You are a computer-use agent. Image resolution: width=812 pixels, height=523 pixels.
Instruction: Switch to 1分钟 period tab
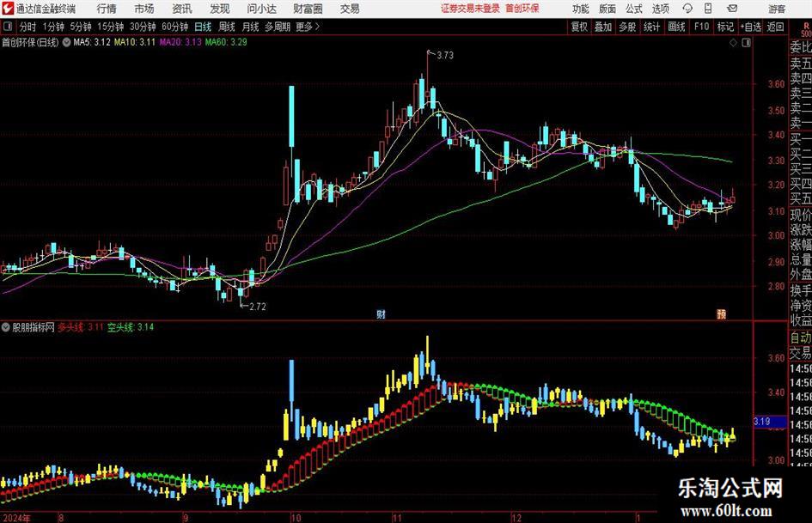click(53, 27)
